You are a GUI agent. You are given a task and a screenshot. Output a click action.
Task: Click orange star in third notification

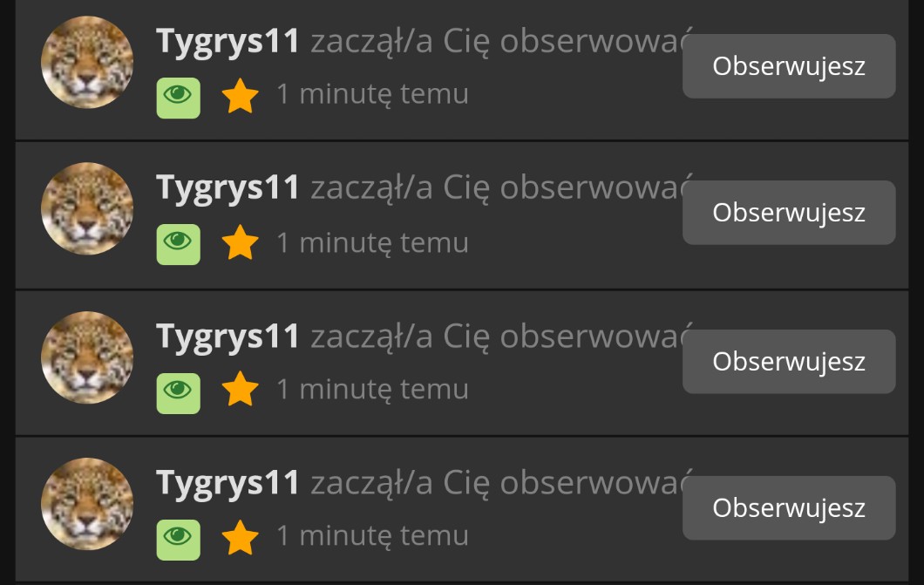(x=240, y=389)
